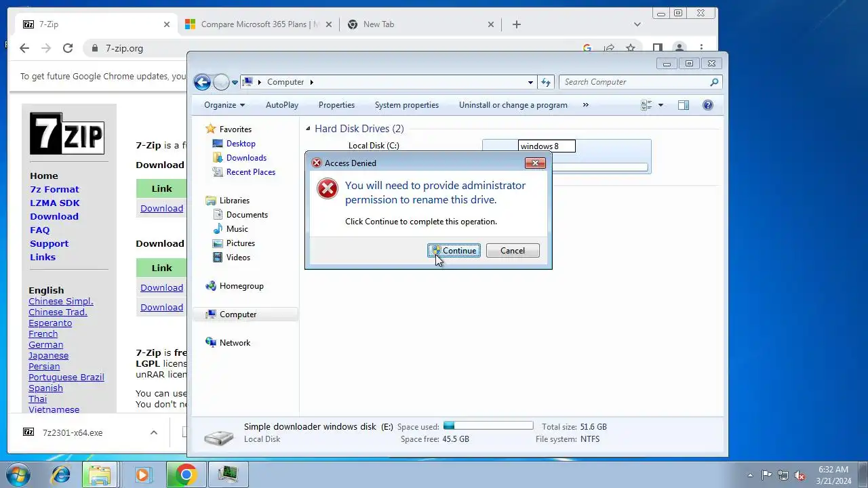Select Homegroup in navigation pane
868x488 pixels.
pos(241,286)
